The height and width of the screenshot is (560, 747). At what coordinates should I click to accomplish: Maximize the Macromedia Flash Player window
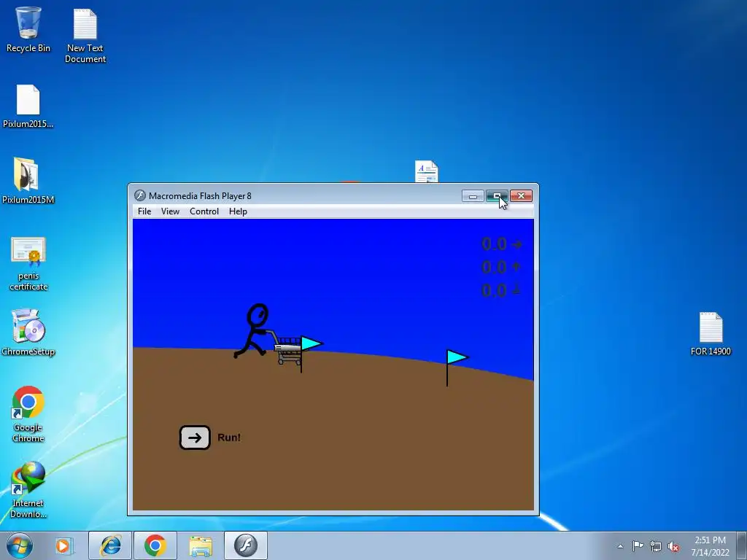point(497,196)
